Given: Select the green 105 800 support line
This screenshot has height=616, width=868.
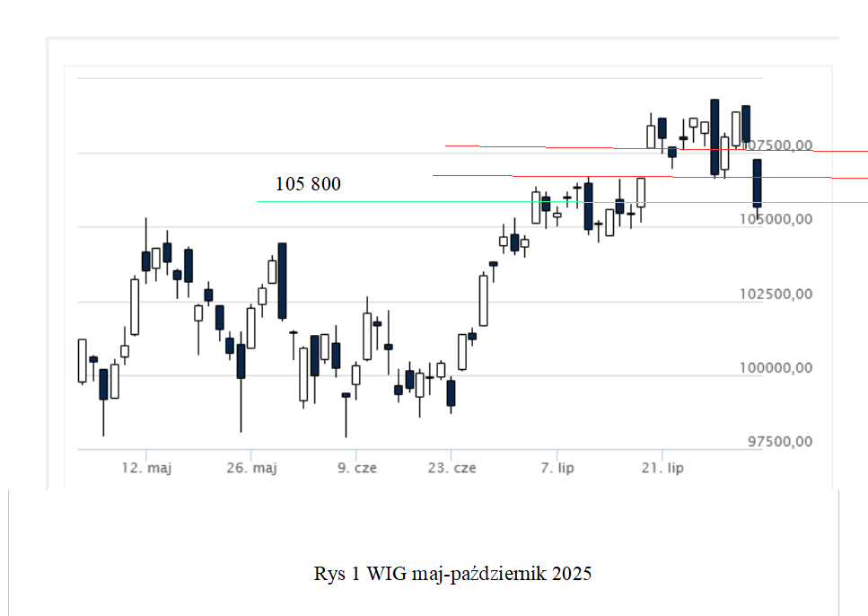Looking at the screenshot, I should pyautogui.click(x=404, y=201).
